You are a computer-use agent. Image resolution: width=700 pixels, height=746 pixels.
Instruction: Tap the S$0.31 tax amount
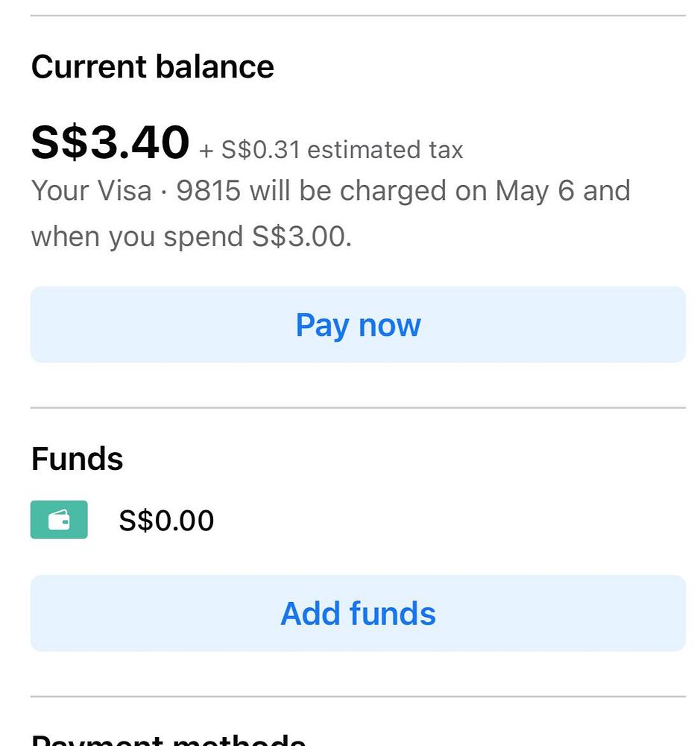coord(261,150)
